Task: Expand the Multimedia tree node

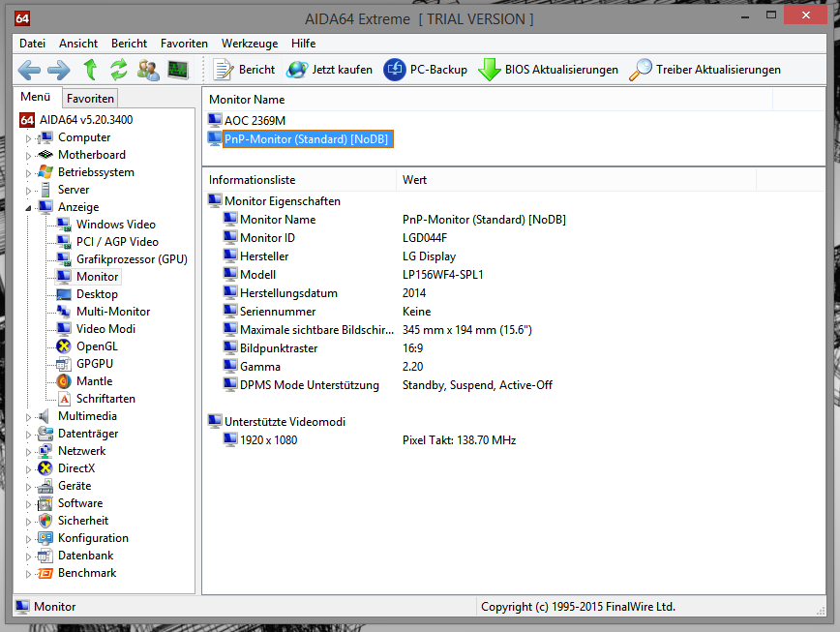Action: click(x=28, y=417)
